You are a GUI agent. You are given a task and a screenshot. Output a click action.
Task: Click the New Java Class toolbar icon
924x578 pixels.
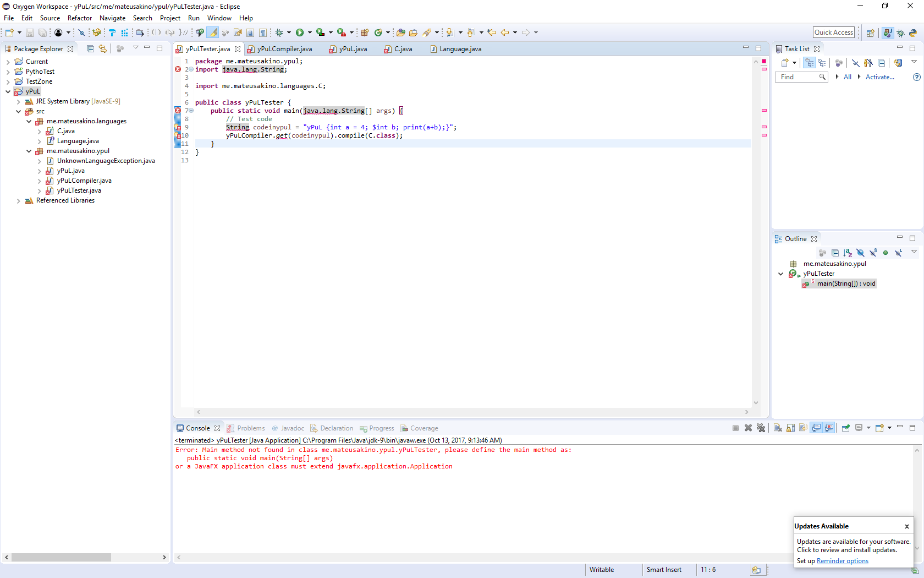[x=378, y=32]
